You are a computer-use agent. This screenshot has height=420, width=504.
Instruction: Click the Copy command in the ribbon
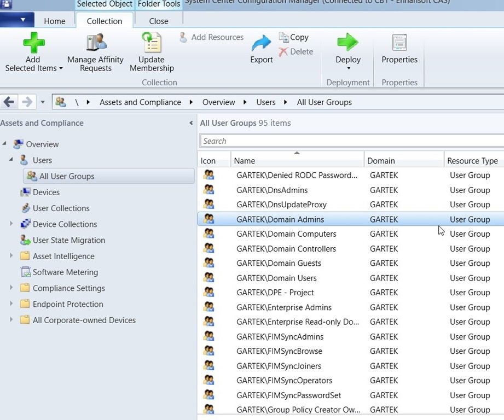(x=294, y=37)
